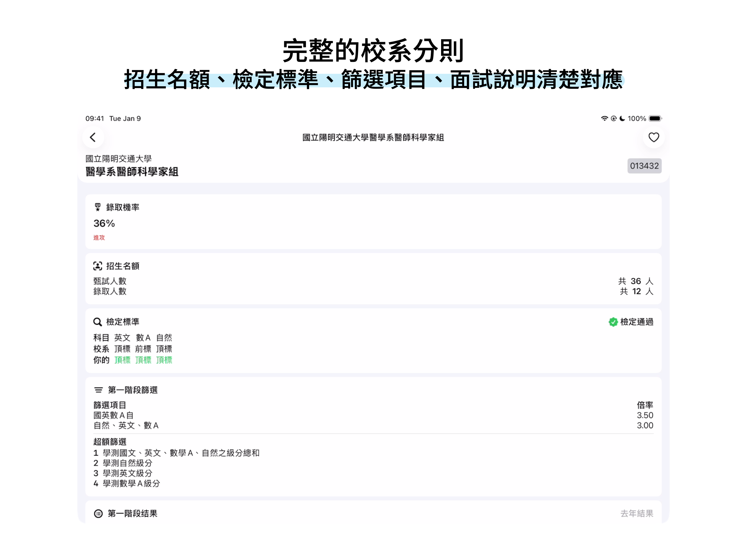Click the 第一階段篩選 section title
Viewport: 747px width, 560px height.
[133, 390]
